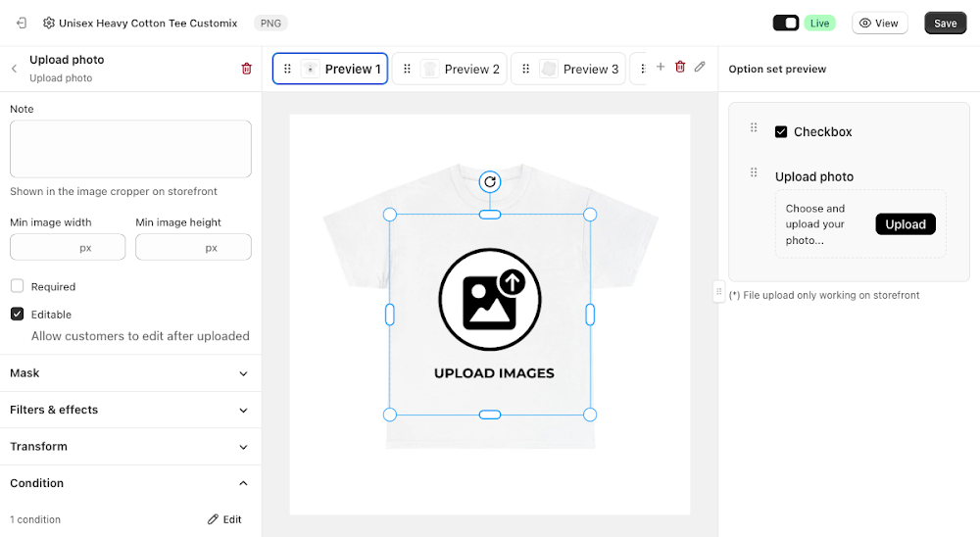Click the upload image placeholder icon on shirt
This screenshot has width=980, height=537.
coord(490,300)
